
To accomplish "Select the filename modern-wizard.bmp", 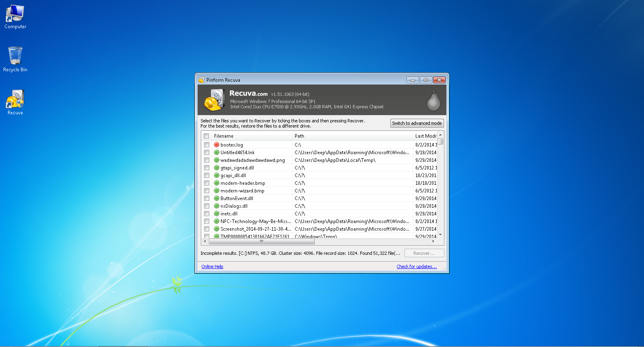I will (242, 191).
